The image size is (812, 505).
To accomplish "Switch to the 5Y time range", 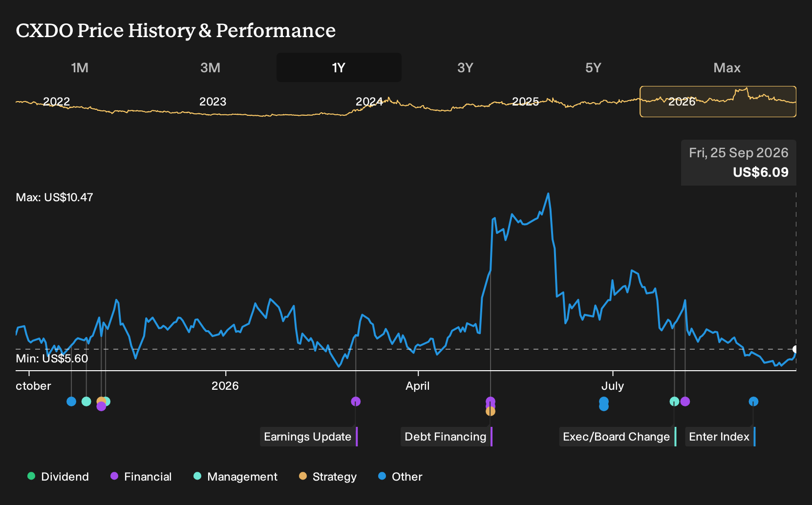I will (x=593, y=67).
